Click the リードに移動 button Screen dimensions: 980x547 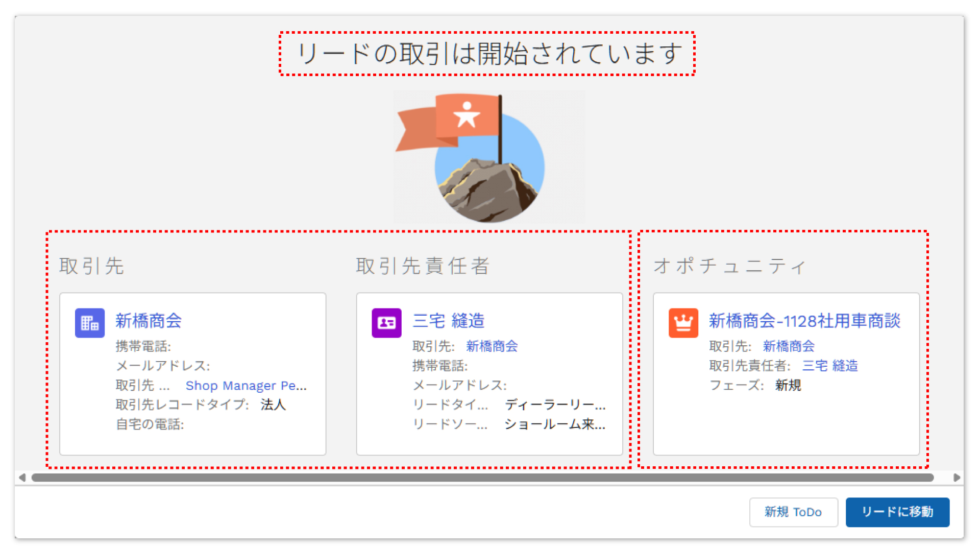[897, 512]
